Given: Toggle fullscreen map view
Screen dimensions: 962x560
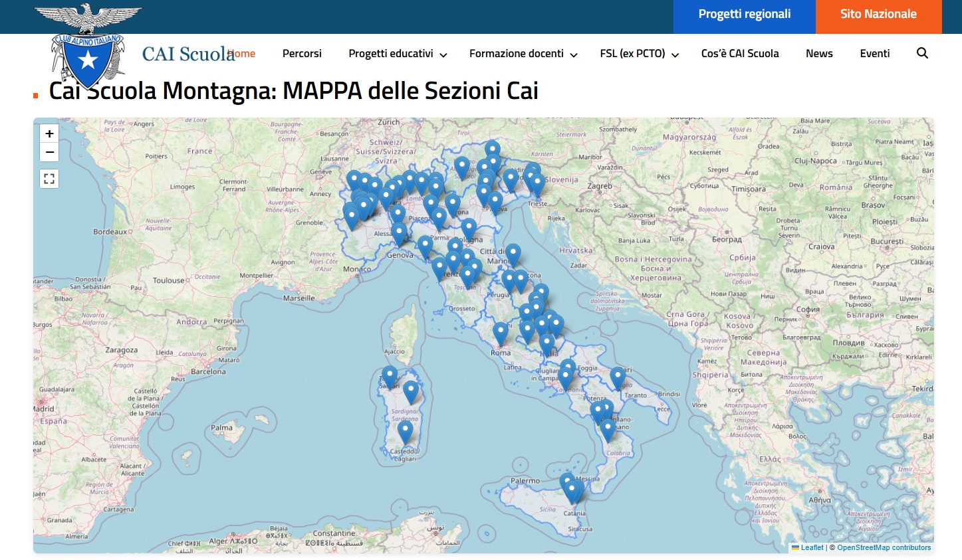Looking at the screenshot, I should click(x=49, y=179).
